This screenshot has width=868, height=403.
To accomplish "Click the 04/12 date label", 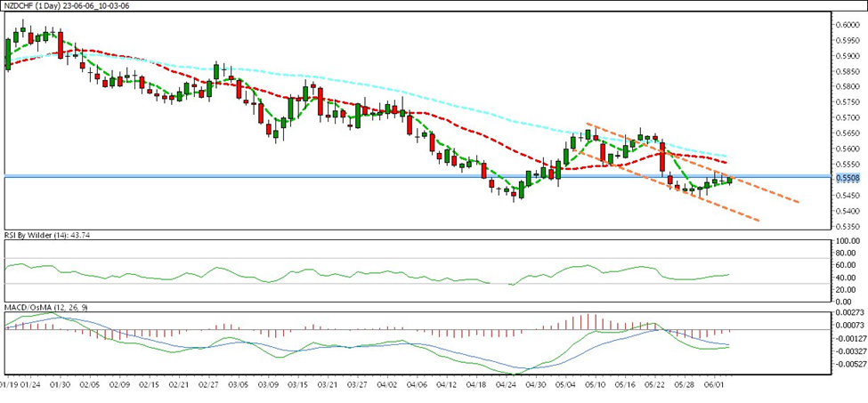I will pos(447,383).
